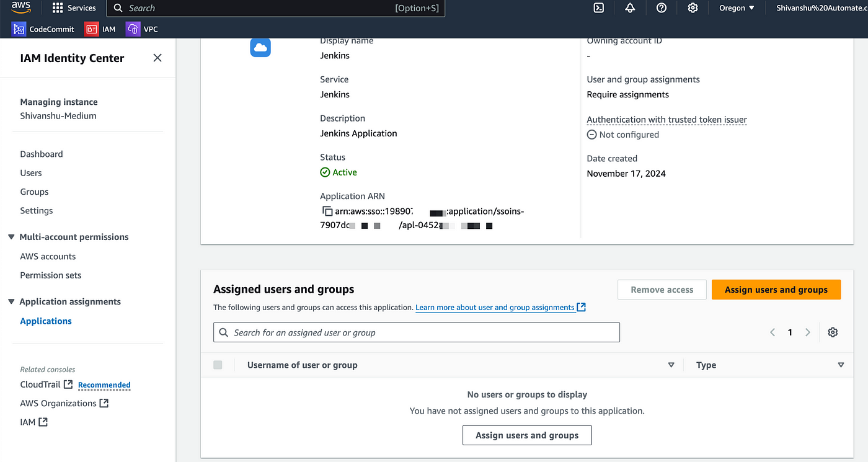Open the Services grid menu

74,8
